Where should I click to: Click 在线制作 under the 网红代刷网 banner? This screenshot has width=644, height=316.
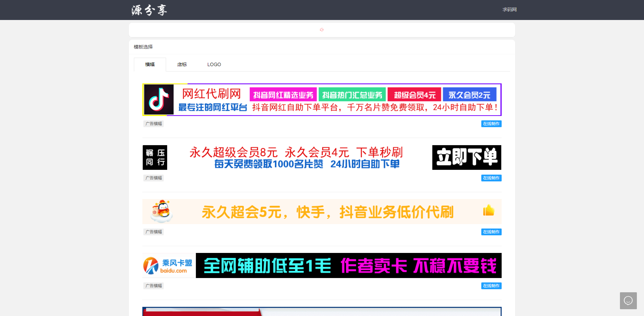tap(491, 124)
